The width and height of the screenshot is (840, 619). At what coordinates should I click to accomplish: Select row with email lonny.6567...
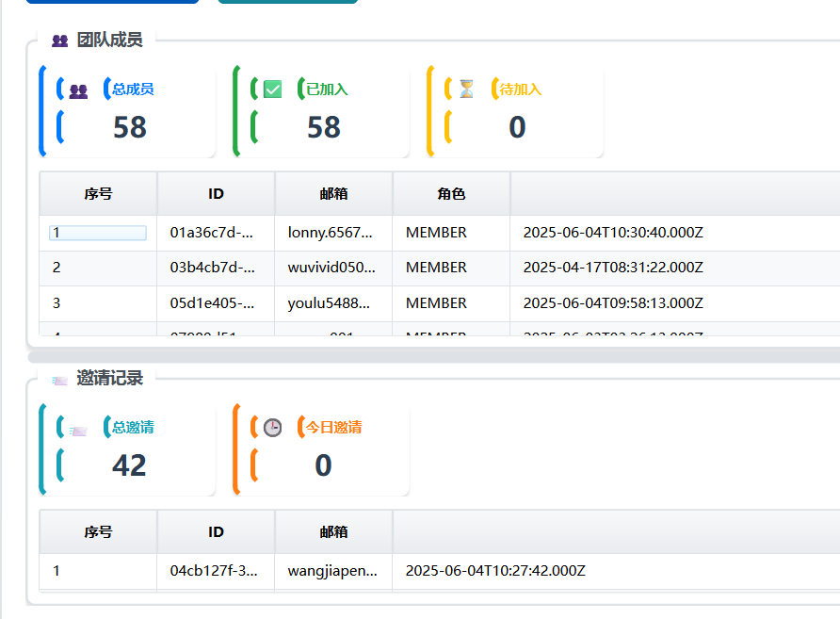pos(439,233)
